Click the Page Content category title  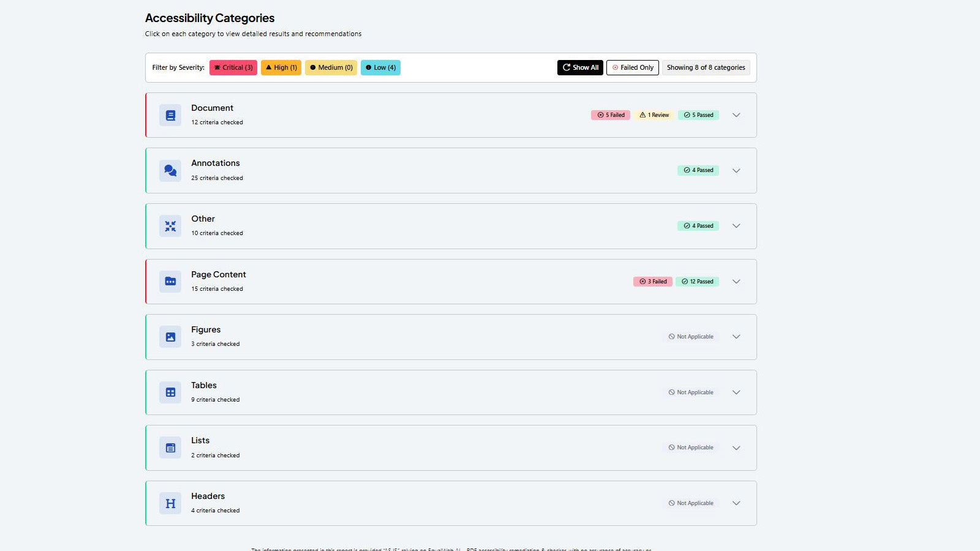click(x=219, y=274)
